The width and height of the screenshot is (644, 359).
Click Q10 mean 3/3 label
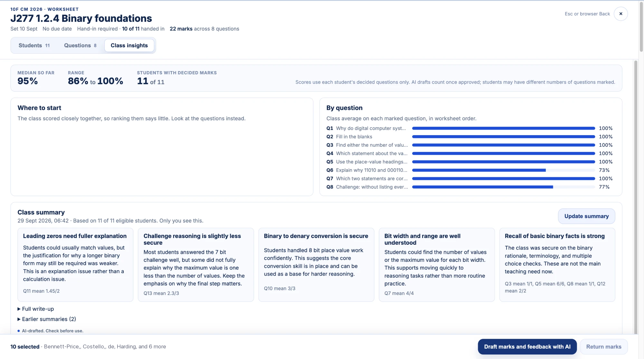pyautogui.click(x=279, y=288)
